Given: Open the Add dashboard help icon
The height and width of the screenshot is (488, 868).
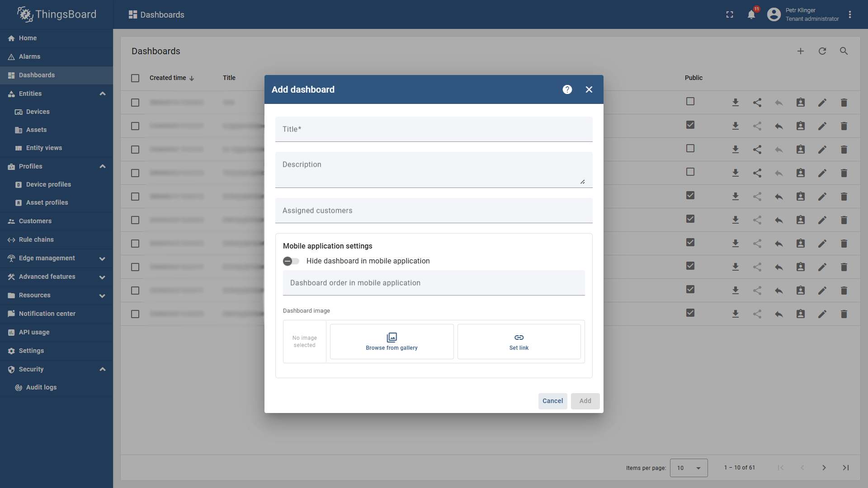Looking at the screenshot, I should point(567,89).
